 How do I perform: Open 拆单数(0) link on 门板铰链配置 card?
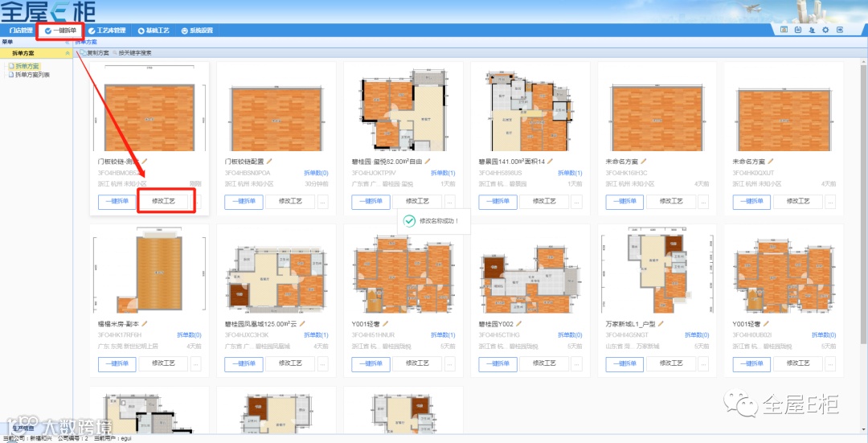pos(316,173)
